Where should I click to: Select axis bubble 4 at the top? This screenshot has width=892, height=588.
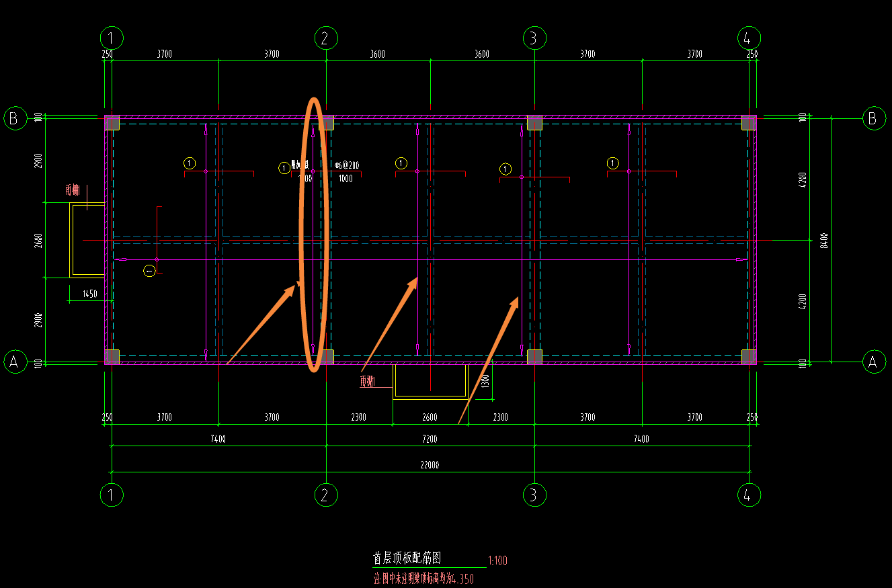(x=749, y=38)
